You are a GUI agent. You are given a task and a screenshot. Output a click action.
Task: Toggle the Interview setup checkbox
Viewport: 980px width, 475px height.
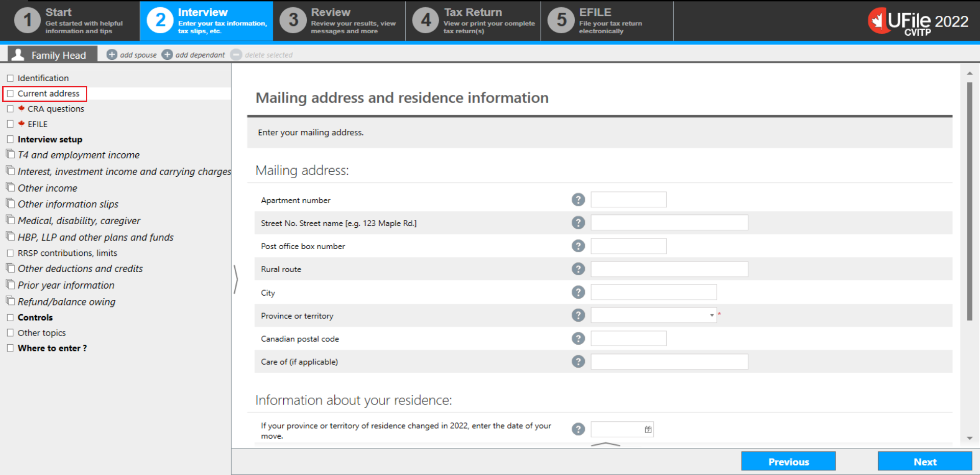coord(10,139)
